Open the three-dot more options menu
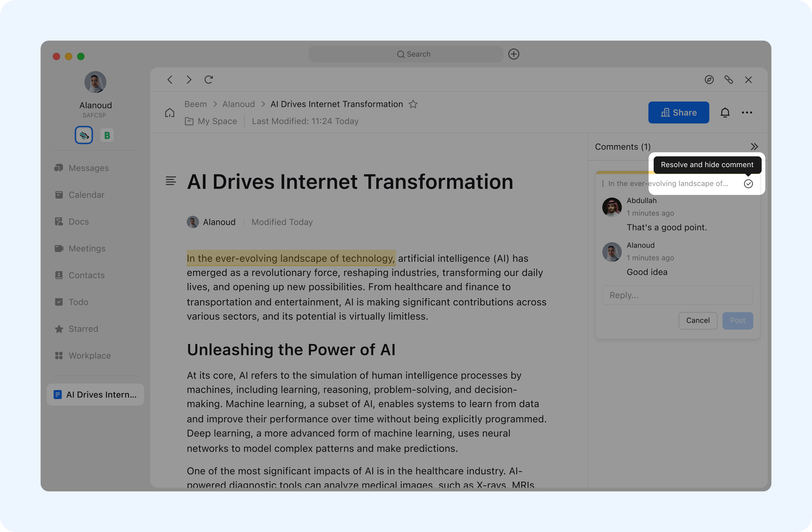The image size is (812, 532). coord(747,113)
